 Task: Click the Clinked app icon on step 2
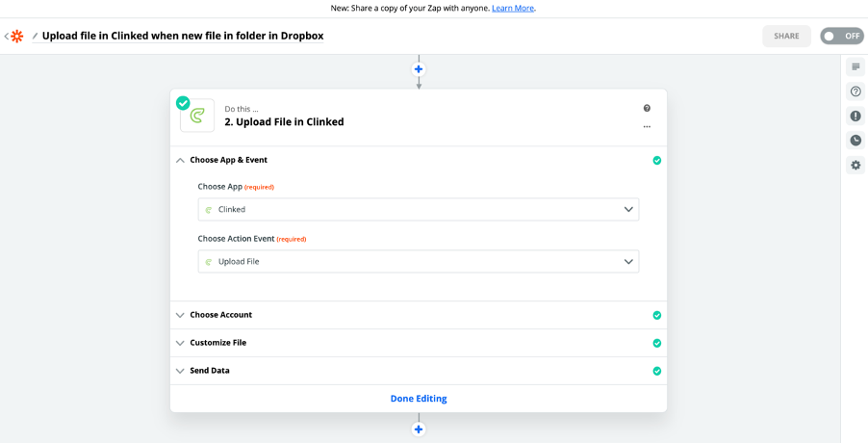pos(197,116)
